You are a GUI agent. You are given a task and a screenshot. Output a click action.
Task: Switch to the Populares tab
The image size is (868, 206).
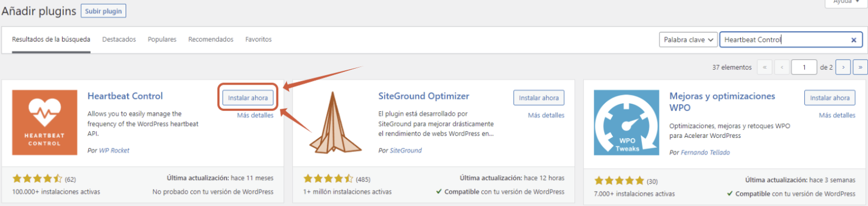coord(162,40)
